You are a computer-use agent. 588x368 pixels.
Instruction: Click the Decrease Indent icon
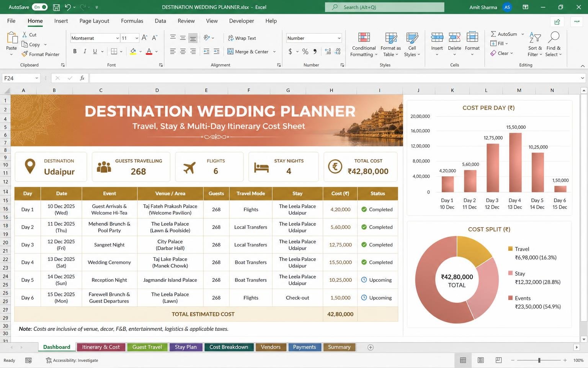(206, 51)
